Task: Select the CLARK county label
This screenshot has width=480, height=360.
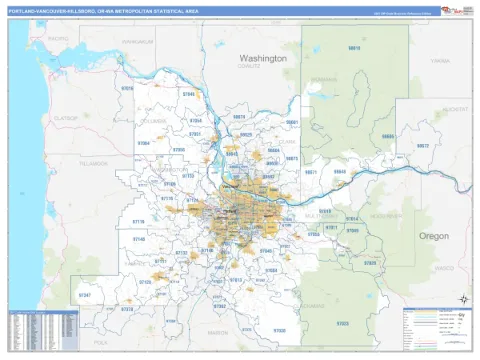Action: coord(287,142)
